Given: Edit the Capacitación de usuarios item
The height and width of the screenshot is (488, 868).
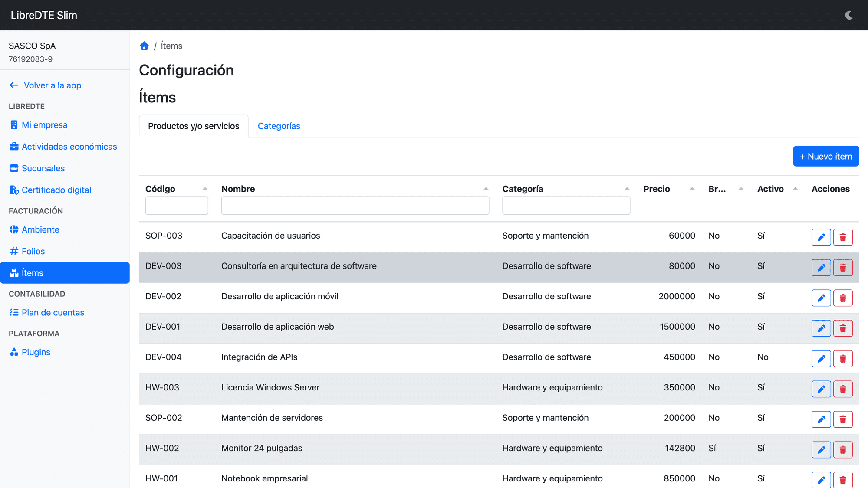Looking at the screenshot, I should pyautogui.click(x=821, y=237).
